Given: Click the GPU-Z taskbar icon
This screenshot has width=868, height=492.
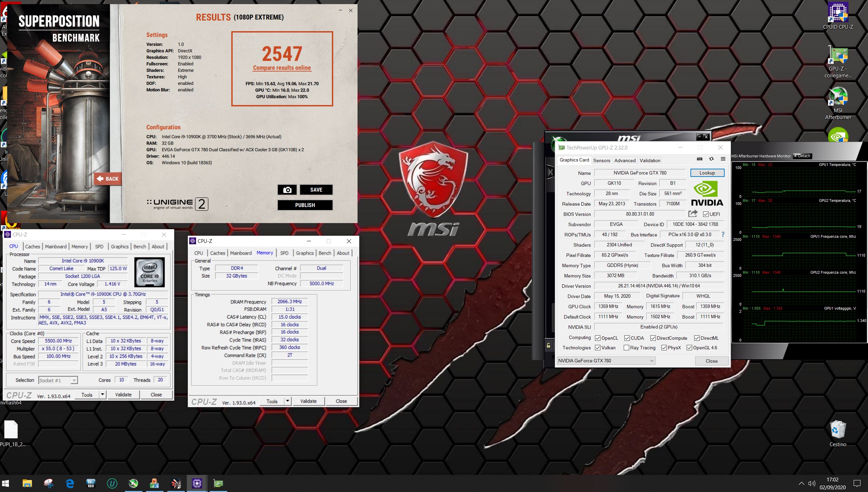Looking at the screenshot, I should 218,483.
